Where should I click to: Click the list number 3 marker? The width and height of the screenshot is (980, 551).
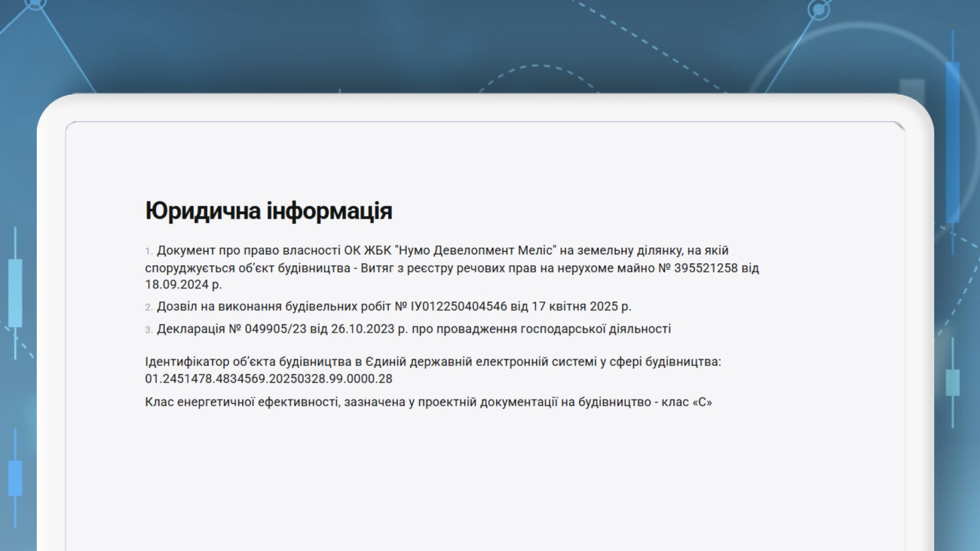click(148, 330)
